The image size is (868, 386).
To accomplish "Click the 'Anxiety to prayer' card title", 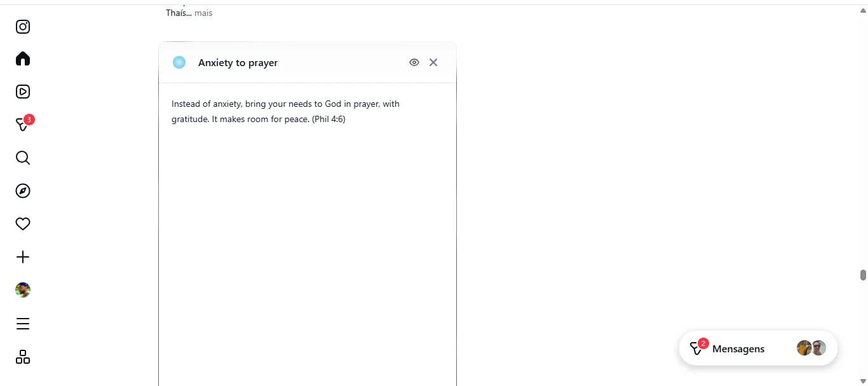I will [x=238, y=63].
